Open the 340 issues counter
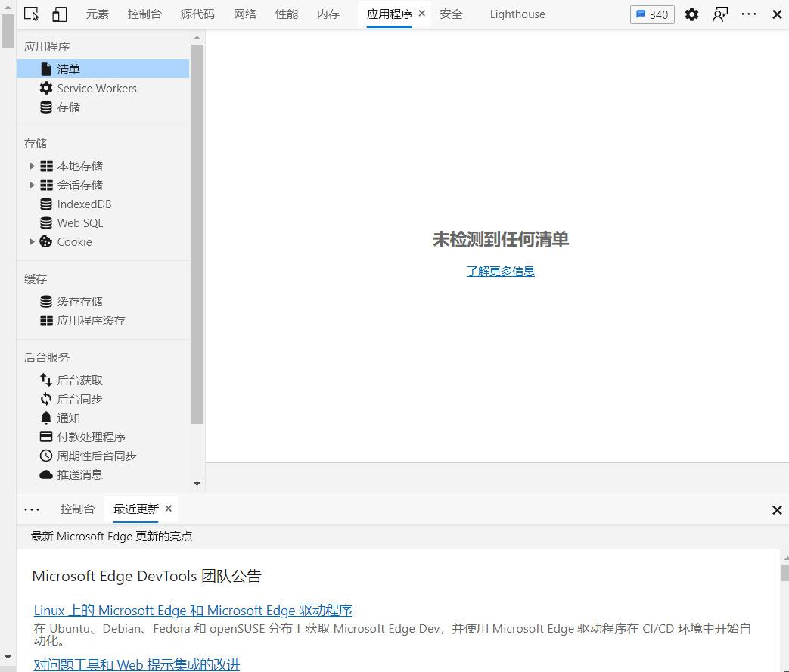789x672 pixels. tap(652, 14)
